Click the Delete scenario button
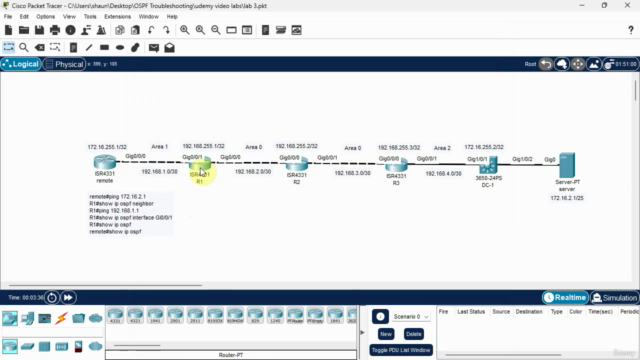 click(413, 334)
